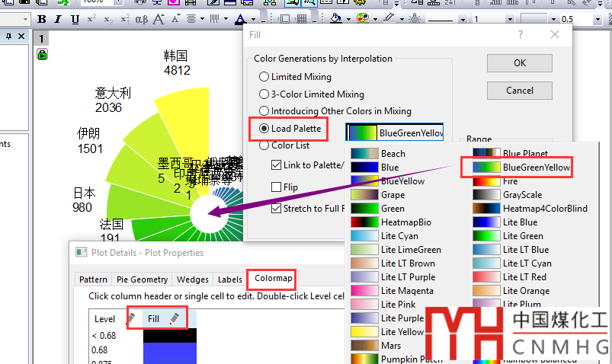Insert Greek symbols with αβ icon
Viewport: 612px width, 364px height.
coord(139,19)
